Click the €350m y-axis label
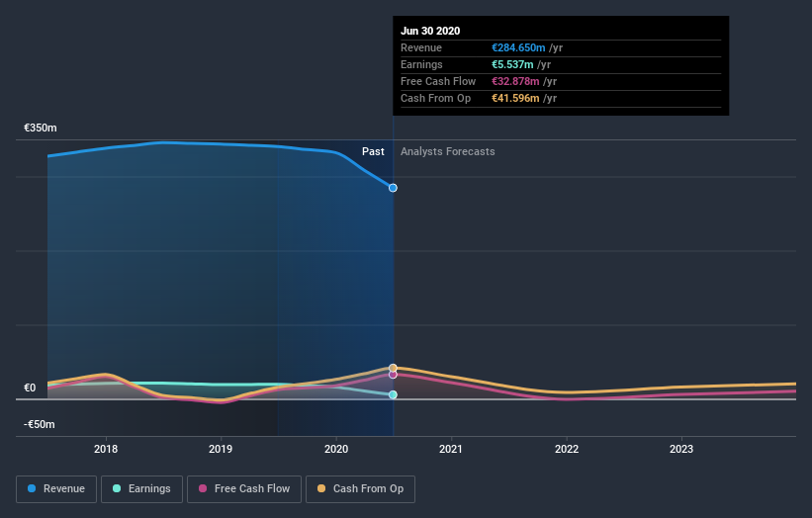 pos(41,128)
